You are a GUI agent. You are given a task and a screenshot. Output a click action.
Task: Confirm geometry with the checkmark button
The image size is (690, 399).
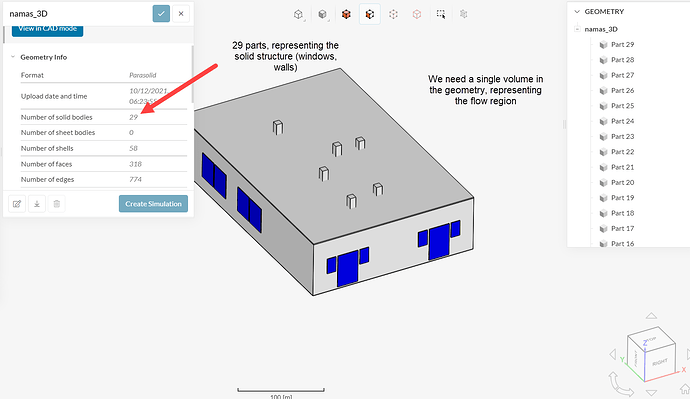(161, 14)
